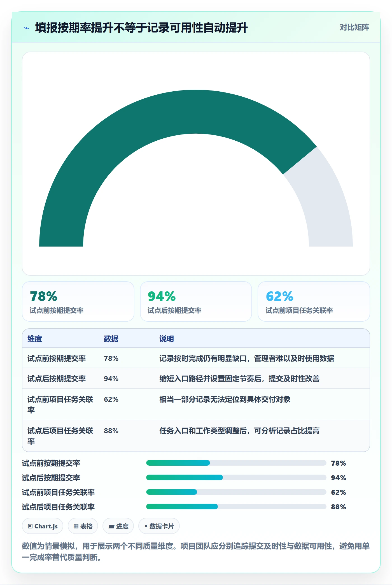The height and width of the screenshot is (585, 392).
Task: Select the Chart.js tag chip
Action: tap(43, 526)
